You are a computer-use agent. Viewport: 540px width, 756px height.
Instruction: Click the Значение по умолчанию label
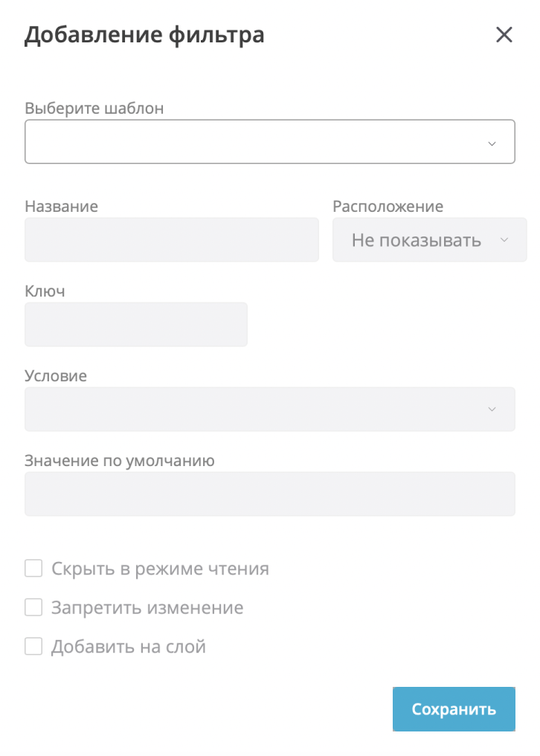120,461
